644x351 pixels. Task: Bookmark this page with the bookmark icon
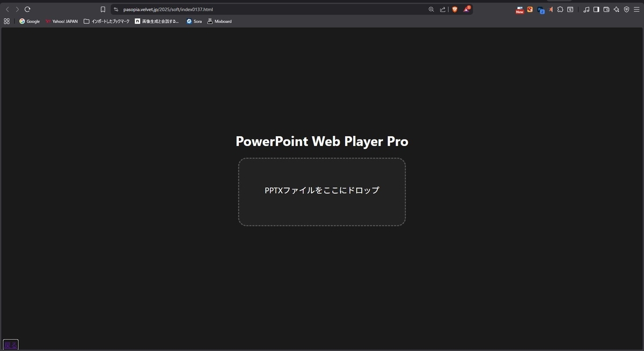(103, 9)
